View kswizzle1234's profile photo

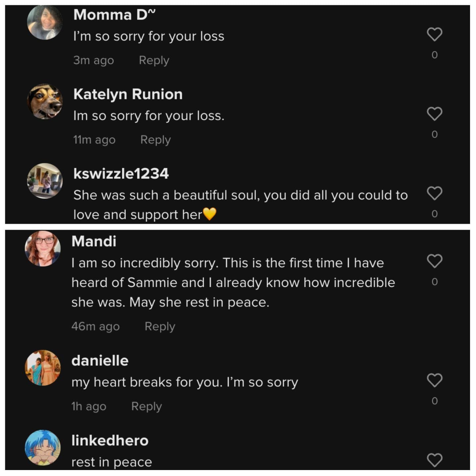tap(45, 181)
